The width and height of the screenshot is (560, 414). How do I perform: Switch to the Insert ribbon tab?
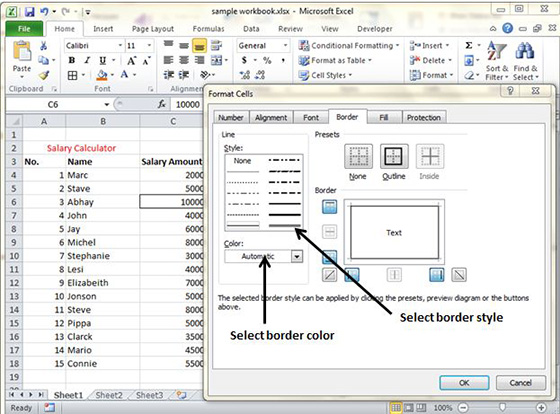click(103, 29)
